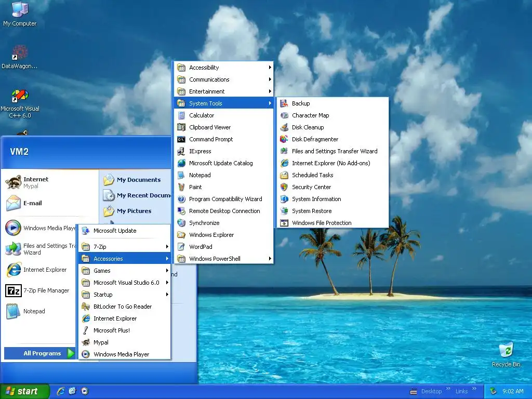532x399 pixels.
Task: Launch Character Map
Action: coord(332,115)
